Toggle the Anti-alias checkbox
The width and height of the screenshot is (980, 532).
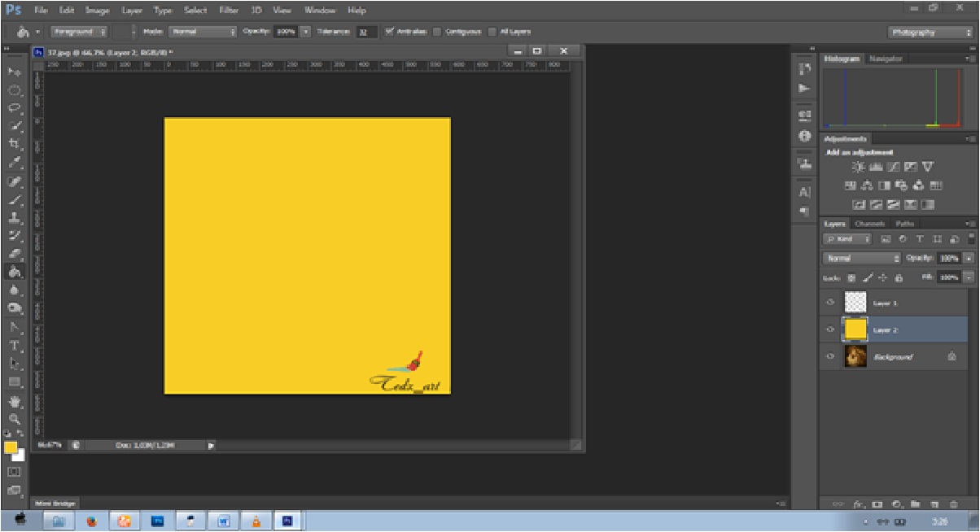pyautogui.click(x=390, y=32)
